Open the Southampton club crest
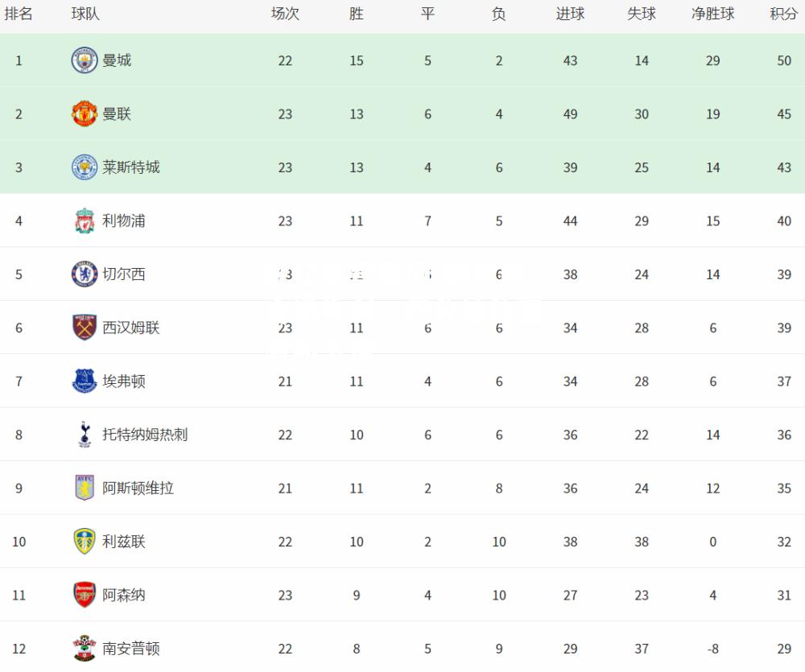 [x=85, y=648]
